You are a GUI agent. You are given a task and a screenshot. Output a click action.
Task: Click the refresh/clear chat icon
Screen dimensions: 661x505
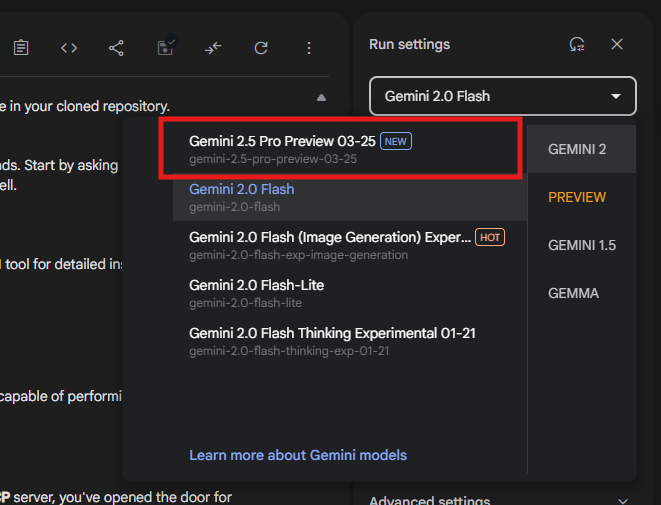tap(261, 48)
